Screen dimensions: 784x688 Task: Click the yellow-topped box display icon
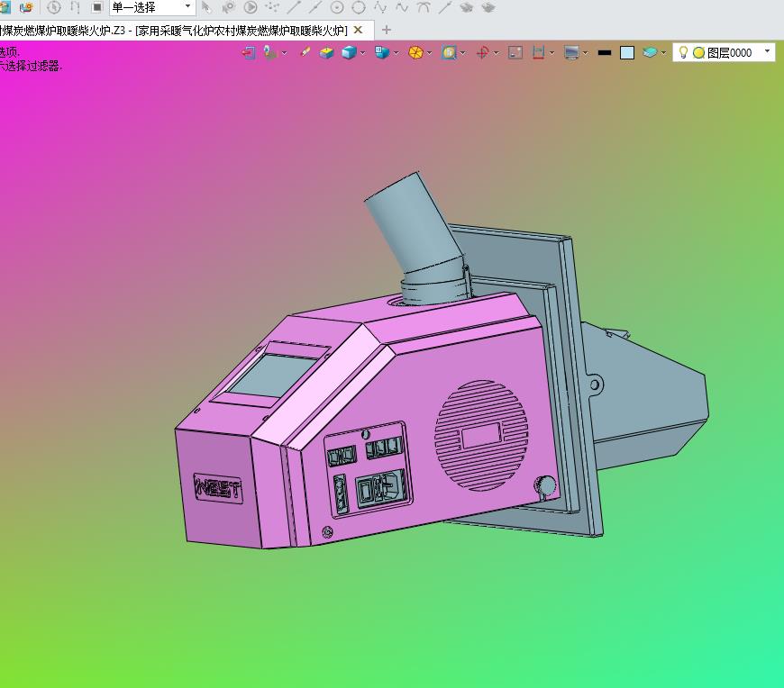[x=326, y=52]
